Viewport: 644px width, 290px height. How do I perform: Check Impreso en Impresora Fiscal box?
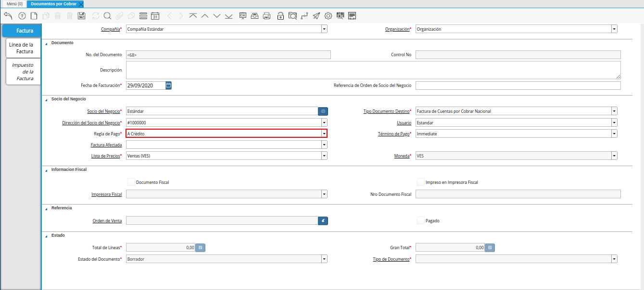(421, 182)
